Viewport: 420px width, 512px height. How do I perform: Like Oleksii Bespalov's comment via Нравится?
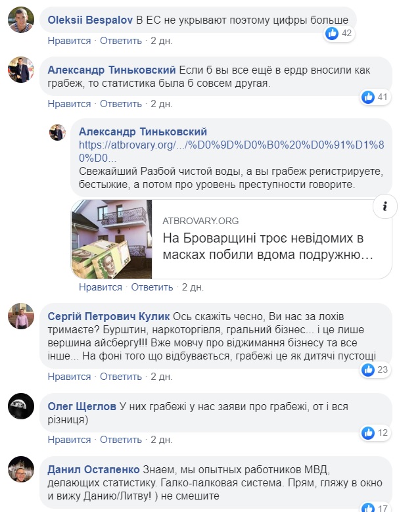coord(69,41)
